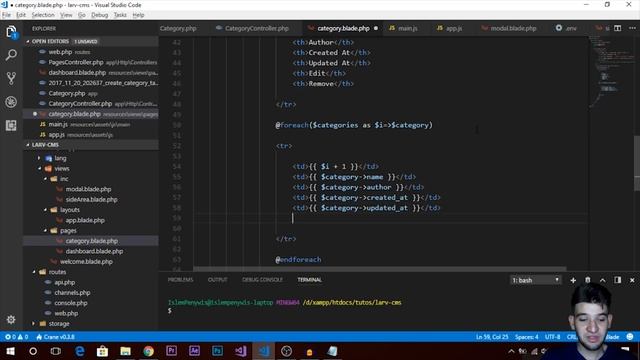The image size is (640, 360).
Task: Open Microsoft Edge from taskbar
Action: click(80, 351)
